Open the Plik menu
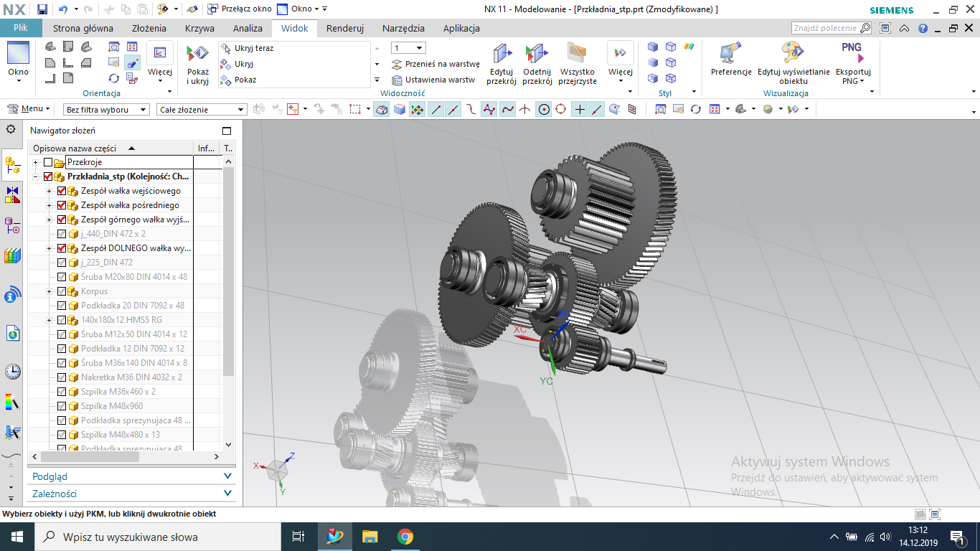Screen dimensions: 980x551 coord(21,29)
